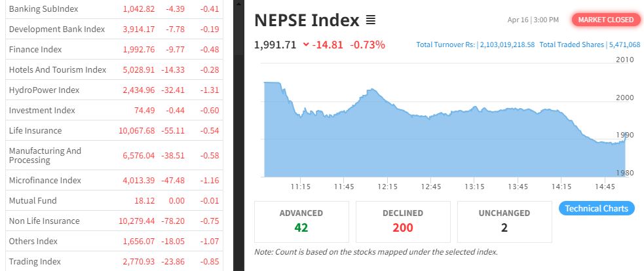The width and height of the screenshot is (644, 271).
Task: Click the DECLINED 200 count box
Action: 403,221
